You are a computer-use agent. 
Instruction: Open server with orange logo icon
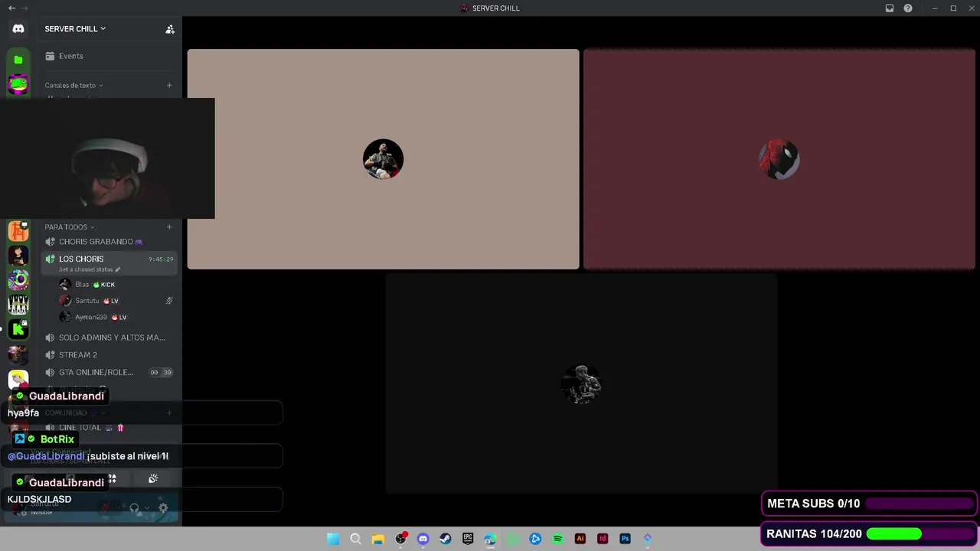[x=18, y=230]
